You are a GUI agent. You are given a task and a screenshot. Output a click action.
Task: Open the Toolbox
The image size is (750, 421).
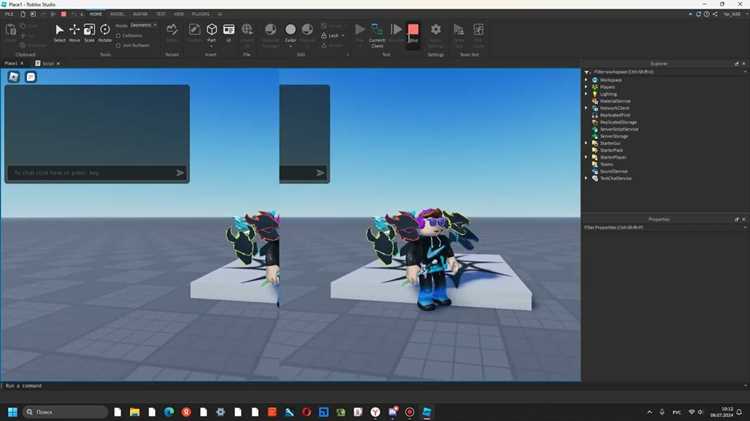(194, 33)
